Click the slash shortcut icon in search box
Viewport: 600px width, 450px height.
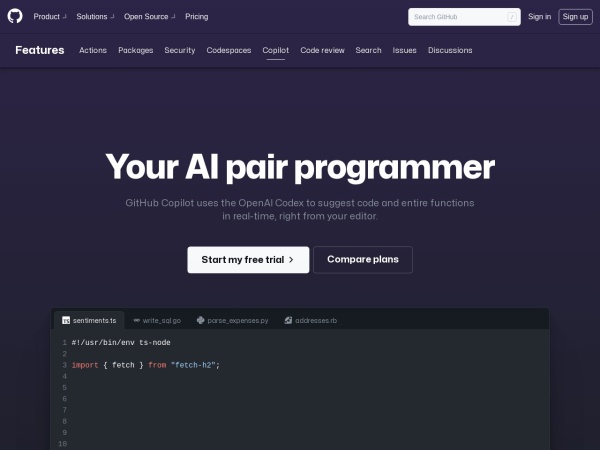pyautogui.click(x=512, y=17)
